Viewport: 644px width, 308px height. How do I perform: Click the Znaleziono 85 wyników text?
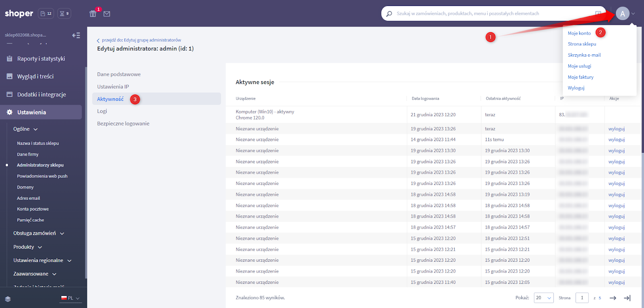[x=260, y=298]
